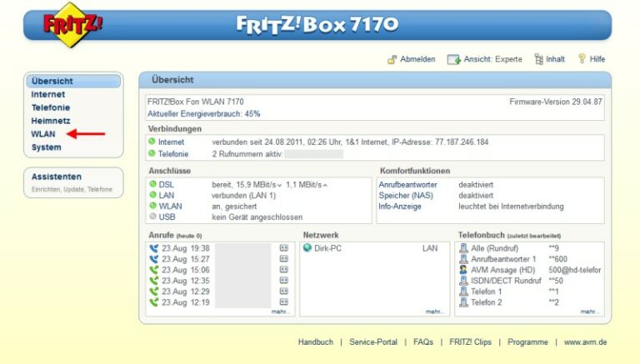Screen dimensions: 640x364
Task: Open the FRITZ! Clips footer link
Action: point(470,342)
